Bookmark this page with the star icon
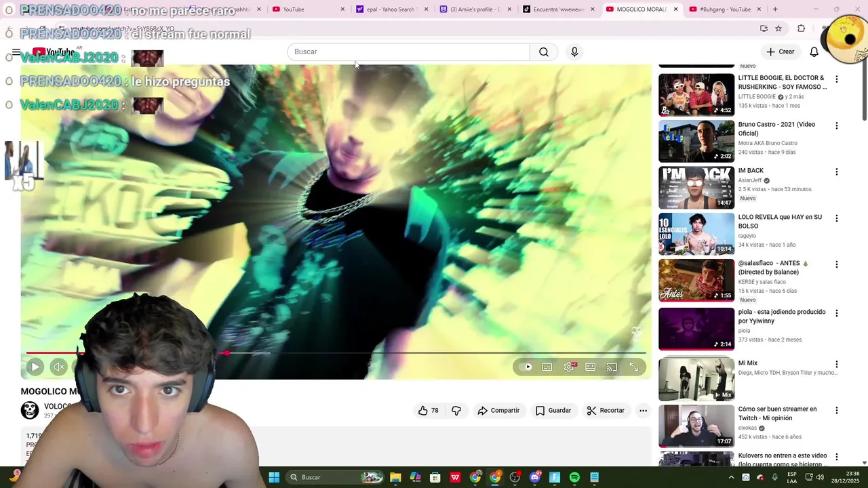 tap(778, 28)
